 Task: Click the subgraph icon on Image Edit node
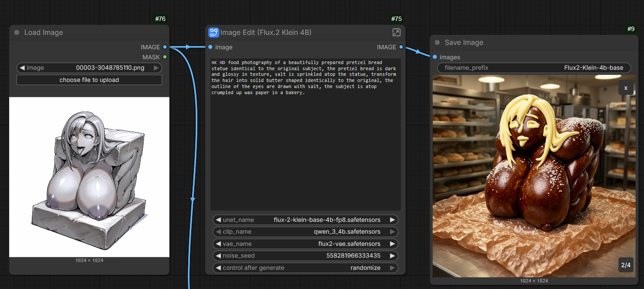pyautogui.click(x=214, y=33)
